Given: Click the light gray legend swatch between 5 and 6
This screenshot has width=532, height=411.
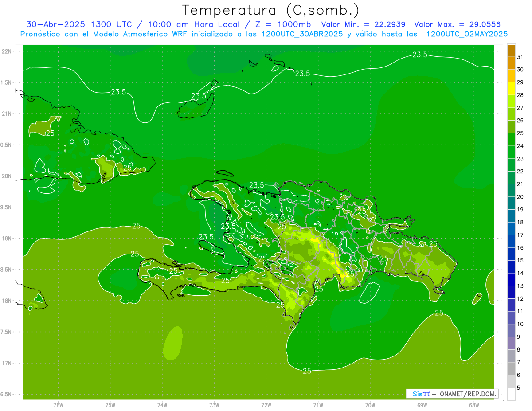Looking at the screenshot, I should pos(511,381).
